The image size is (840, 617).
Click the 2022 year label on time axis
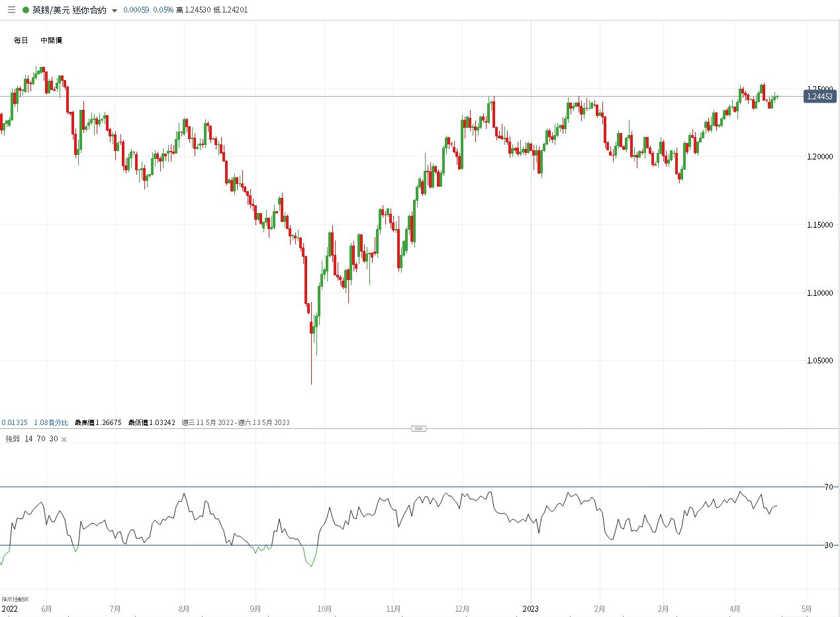11,608
